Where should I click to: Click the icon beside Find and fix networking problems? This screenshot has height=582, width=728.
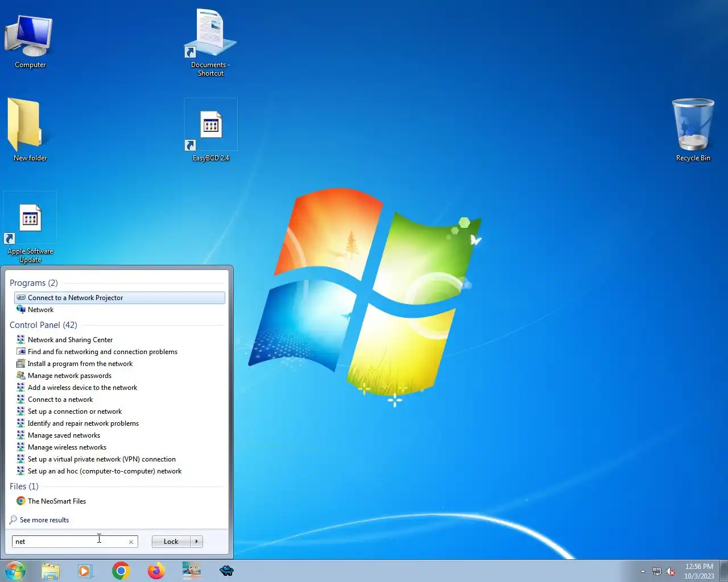(x=21, y=352)
